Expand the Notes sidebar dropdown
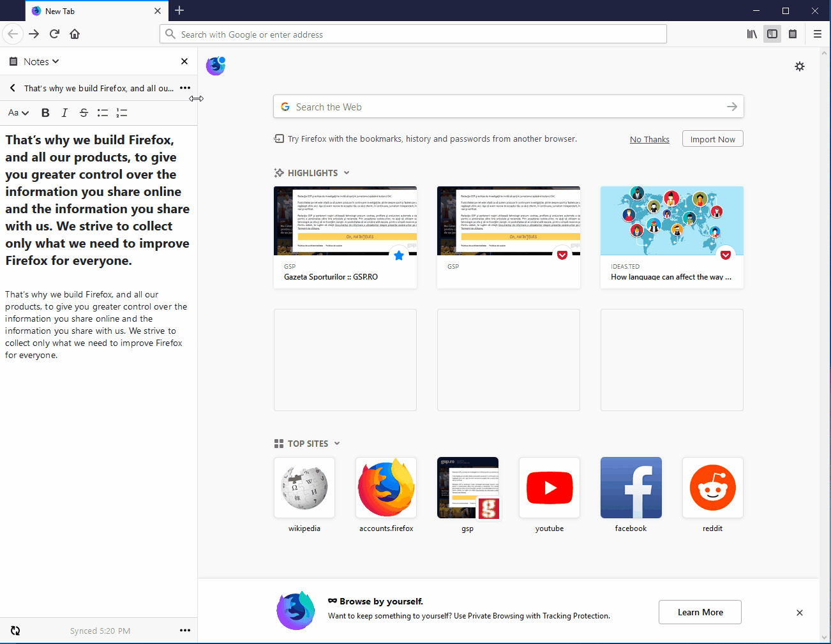The image size is (831, 644). [x=41, y=61]
